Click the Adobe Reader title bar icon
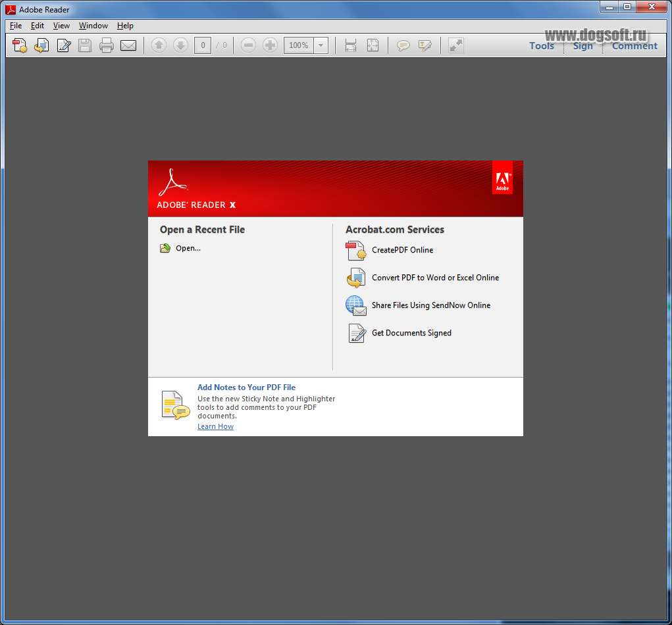 [x=11, y=9]
